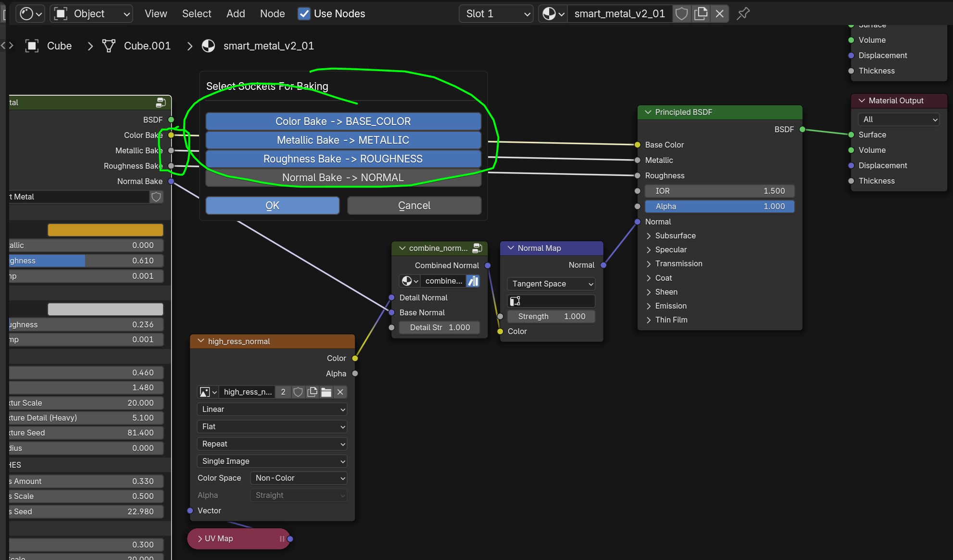
Task: Click preview toggle icon on combine_norm node header
Action: click(x=477, y=248)
